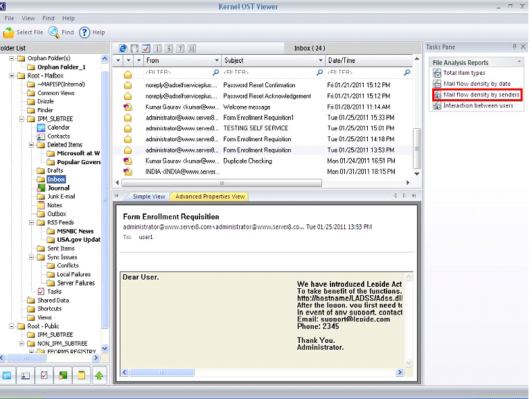Click message body horizontal scrollbar thumb

(x=161, y=373)
